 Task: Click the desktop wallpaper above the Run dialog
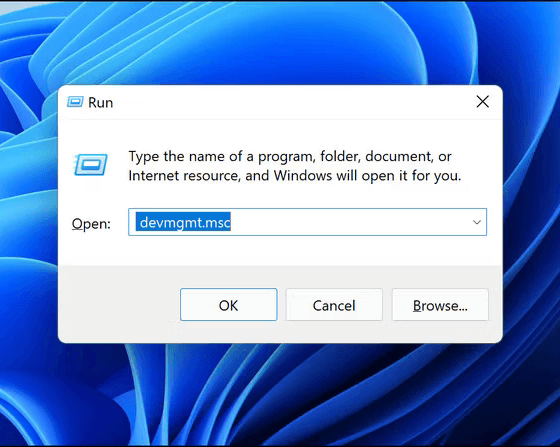click(280, 43)
